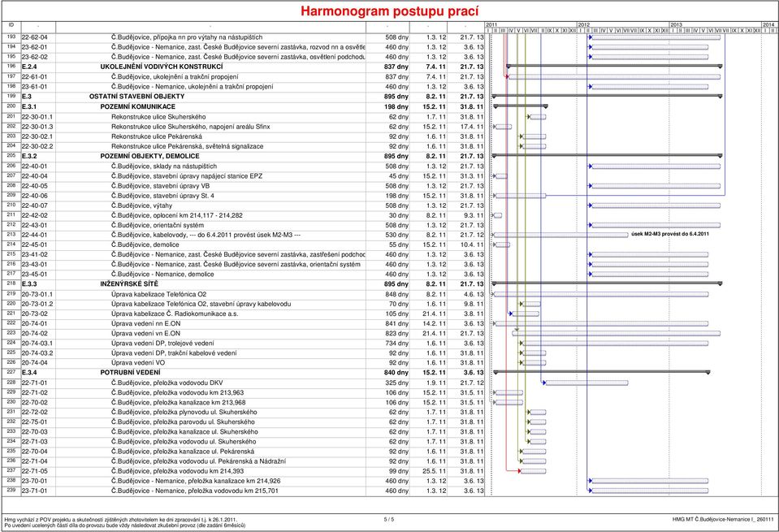Click 'Úprava vedení nn E.ON' task
Viewport: 779px width, 532px height.
click(x=145, y=323)
